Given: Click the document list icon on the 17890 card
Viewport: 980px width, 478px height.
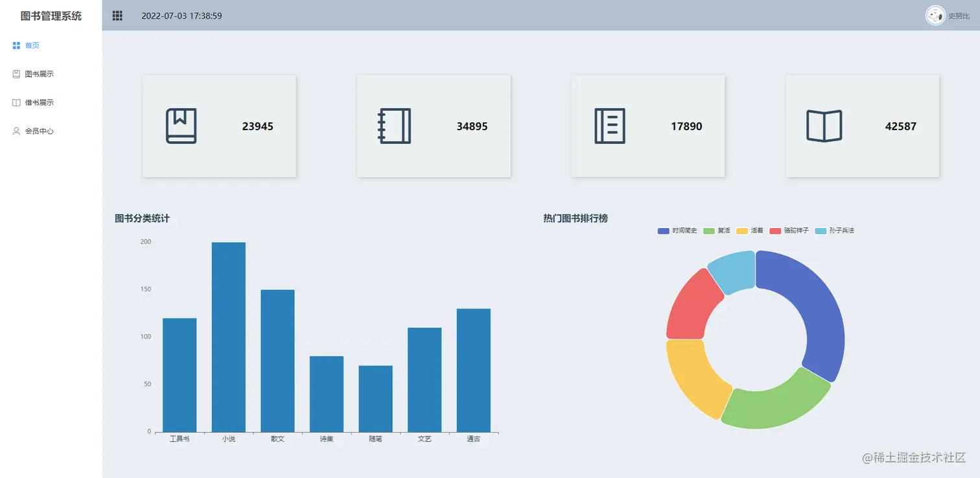Looking at the screenshot, I should 610,126.
